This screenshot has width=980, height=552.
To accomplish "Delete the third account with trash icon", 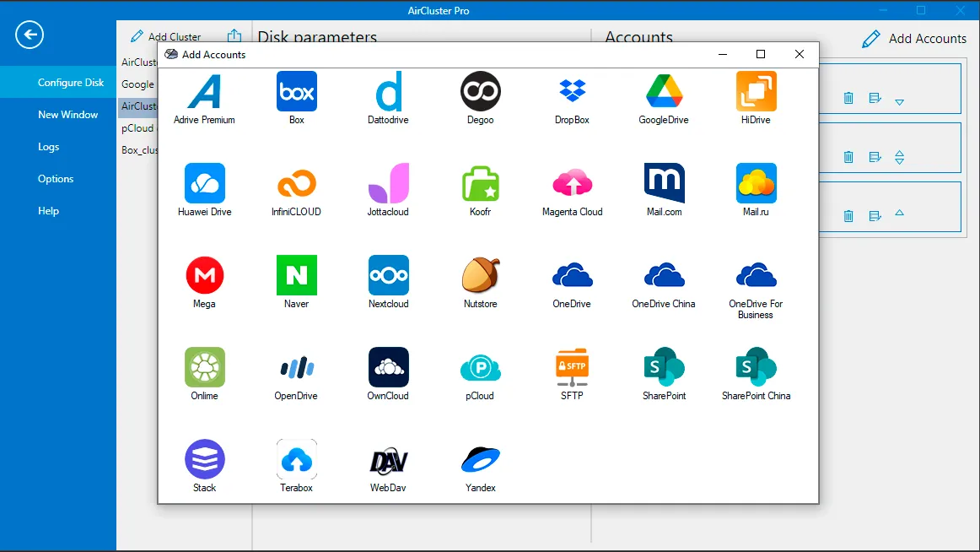I will [848, 216].
